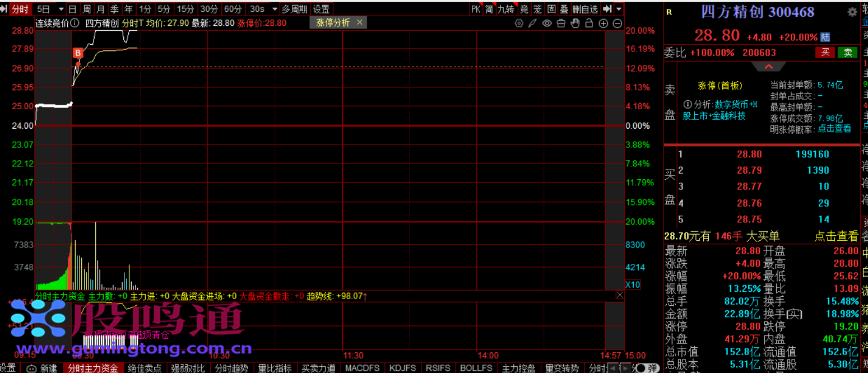
Task: Click the toolbox icon above chart
Action: point(561,23)
